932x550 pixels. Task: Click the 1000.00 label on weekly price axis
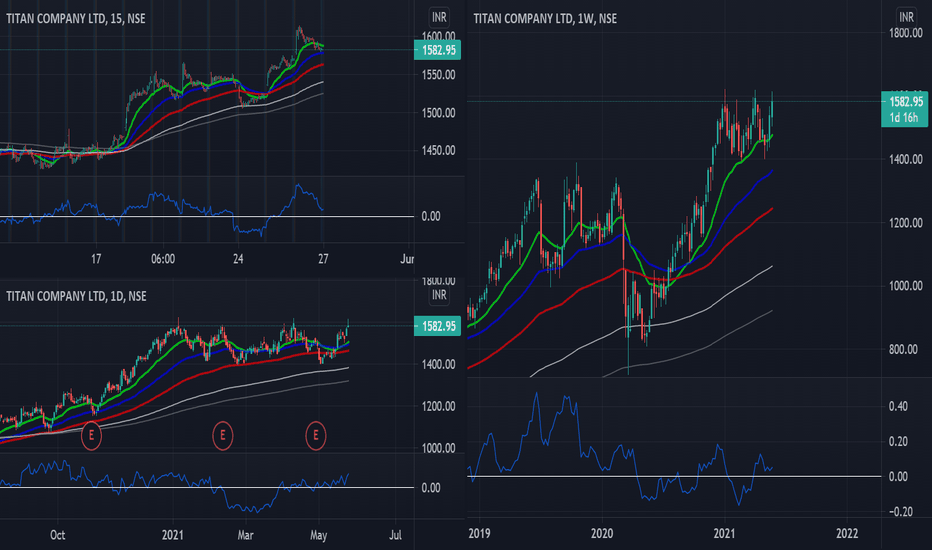[x=906, y=286]
